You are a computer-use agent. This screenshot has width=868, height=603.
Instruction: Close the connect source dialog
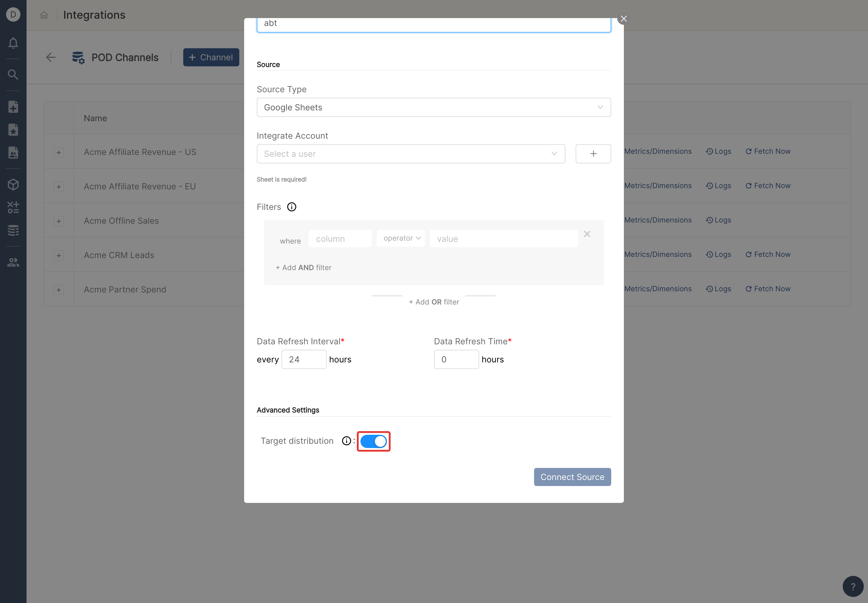(624, 18)
